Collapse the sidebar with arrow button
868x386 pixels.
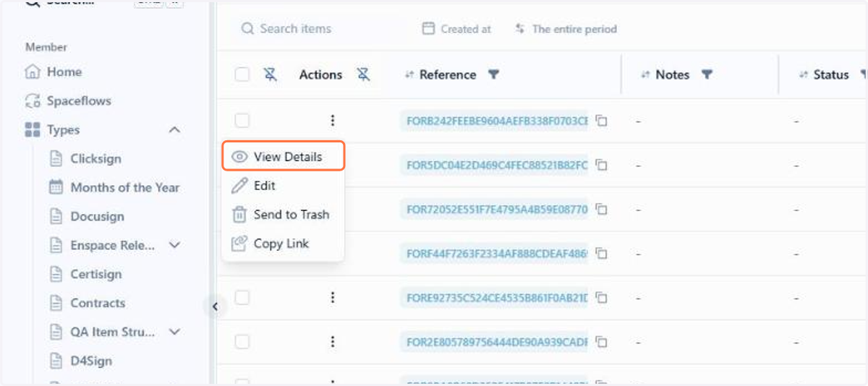pos(215,306)
